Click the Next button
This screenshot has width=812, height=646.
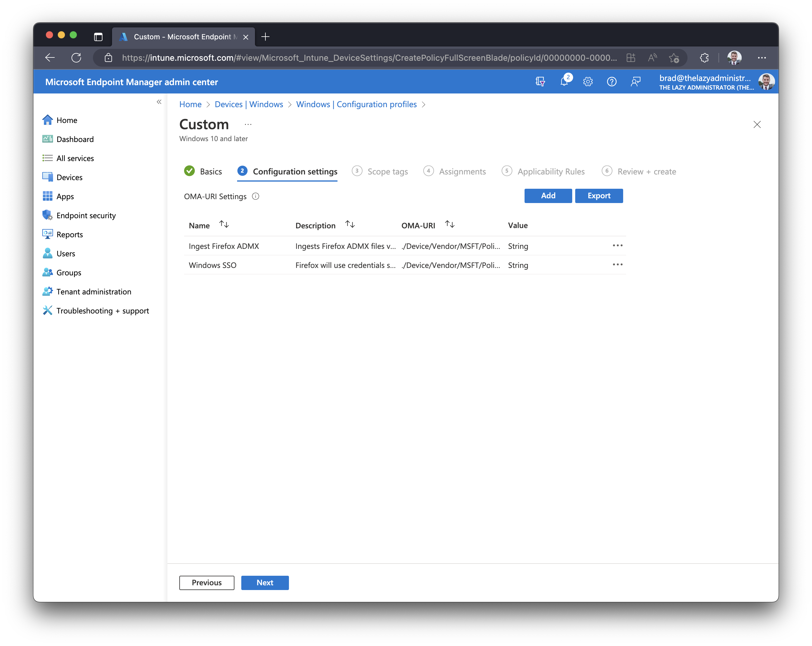coord(265,583)
